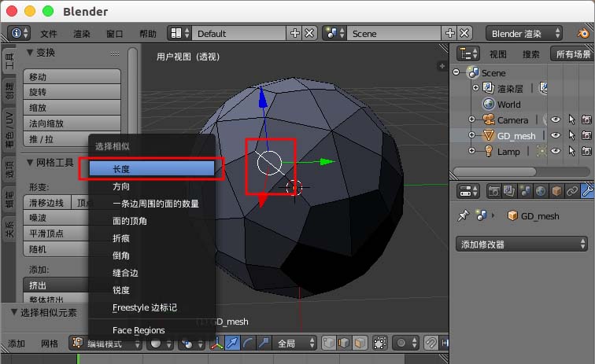
Task: Open the 所有场景 display dropdown
Action: click(x=572, y=53)
